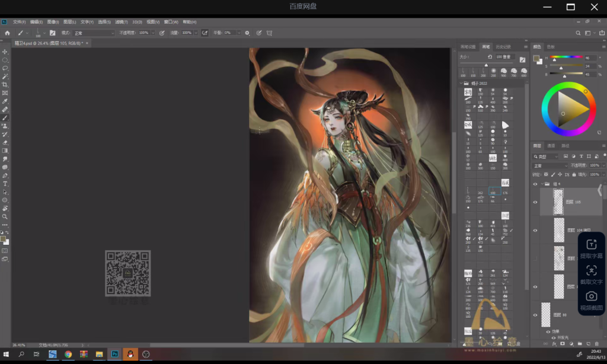Open the brush blending mode dropdown
Screen dimensions: 607x364
click(94, 33)
